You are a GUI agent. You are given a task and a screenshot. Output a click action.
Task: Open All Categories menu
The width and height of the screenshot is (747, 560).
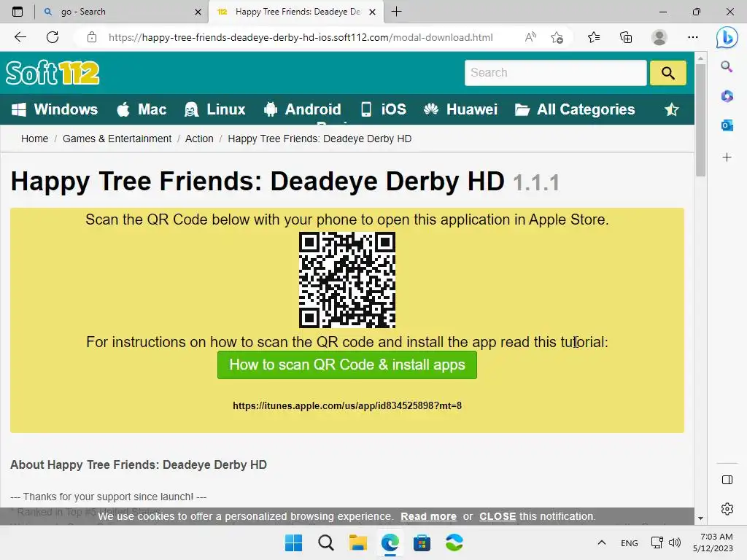[x=575, y=109]
